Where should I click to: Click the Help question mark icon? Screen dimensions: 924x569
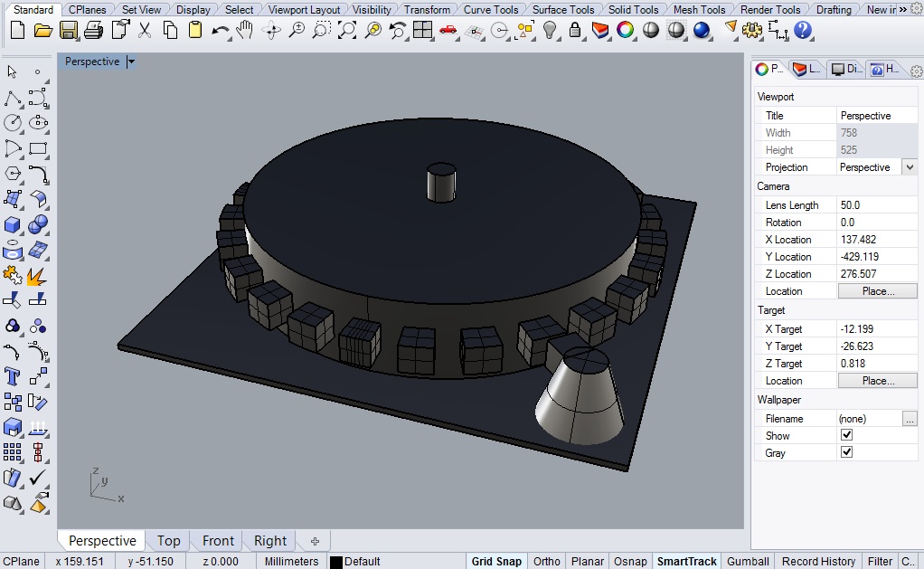pos(803,30)
